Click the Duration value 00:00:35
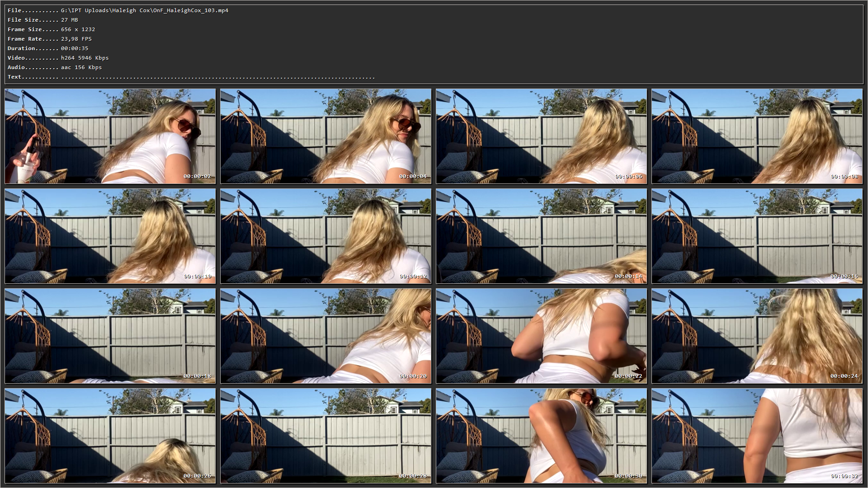The height and width of the screenshot is (488, 868). [x=75, y=48]
